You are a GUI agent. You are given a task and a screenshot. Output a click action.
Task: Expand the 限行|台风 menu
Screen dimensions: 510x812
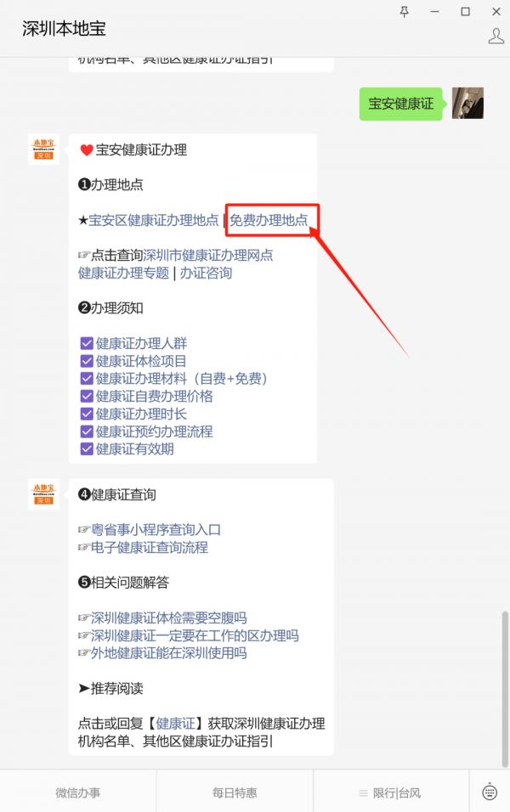click(391, 792)
